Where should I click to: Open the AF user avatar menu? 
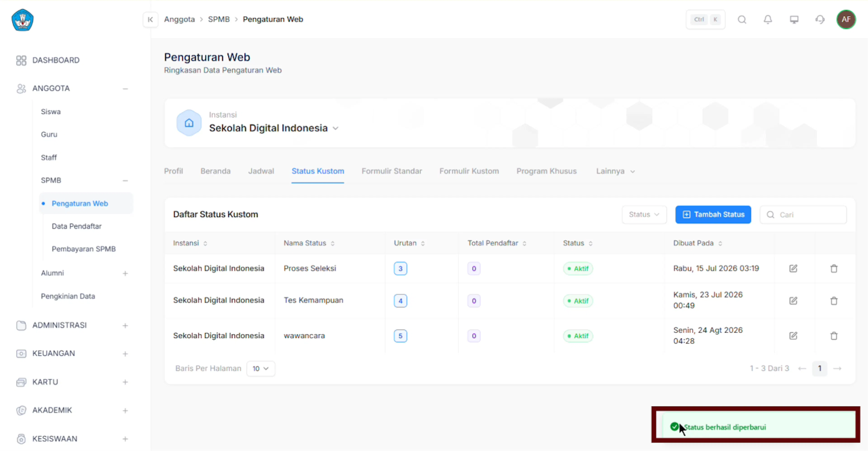846,19
